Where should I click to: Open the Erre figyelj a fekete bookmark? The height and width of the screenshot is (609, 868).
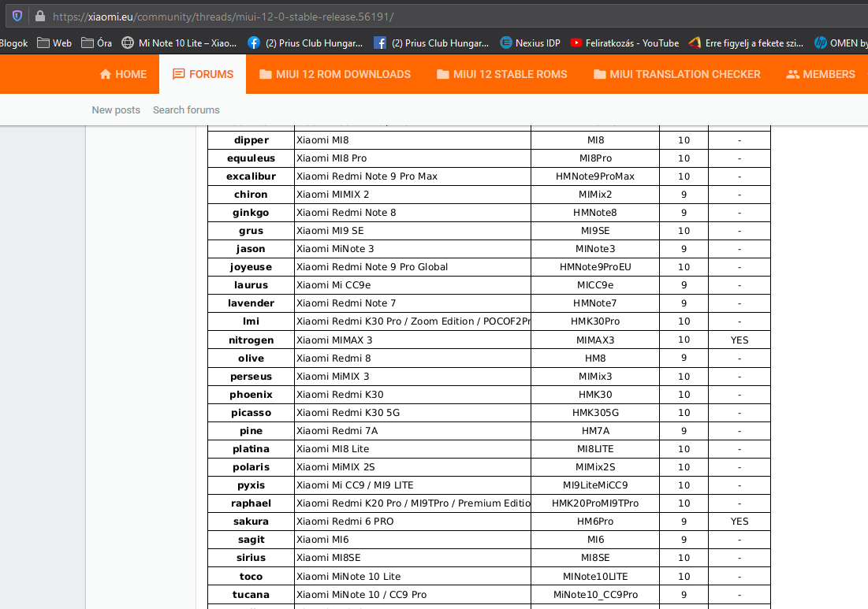[x=747, y=43]
